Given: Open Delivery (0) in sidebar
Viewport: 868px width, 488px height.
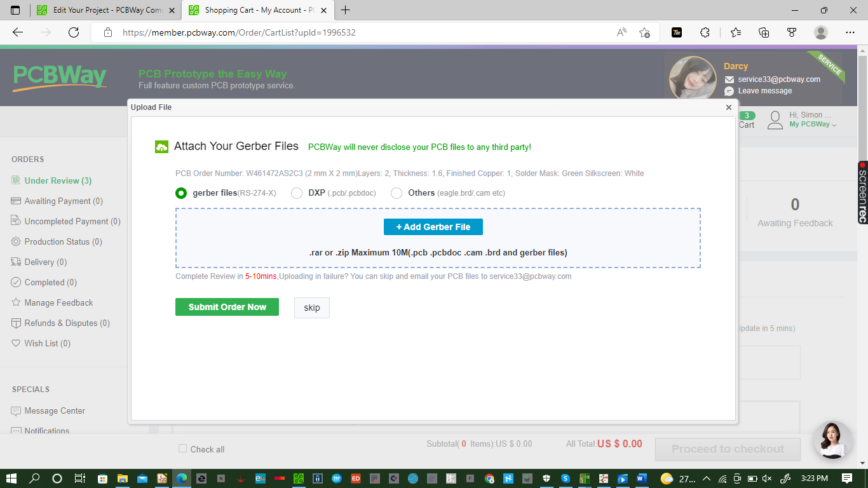Looking at the screenshot, I should coord(45,262).
